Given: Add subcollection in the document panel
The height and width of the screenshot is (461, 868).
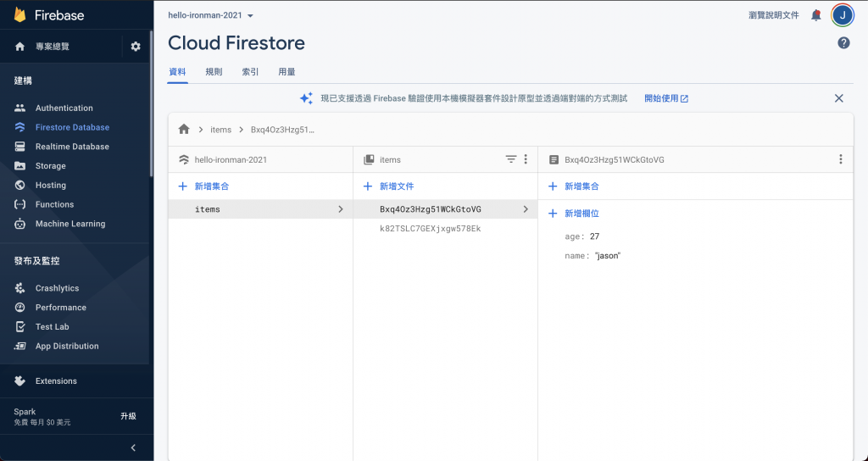Looking at the screenshot, I should pyautogui.click(x=574, y=186).
